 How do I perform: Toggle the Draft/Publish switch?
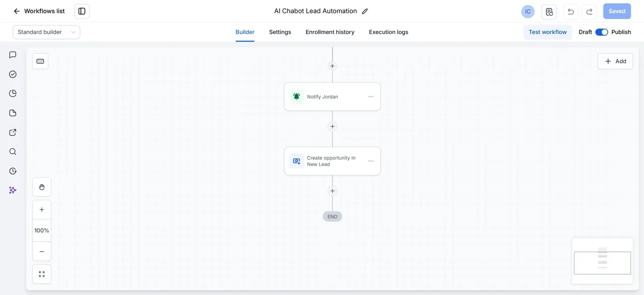click(602, 32)
